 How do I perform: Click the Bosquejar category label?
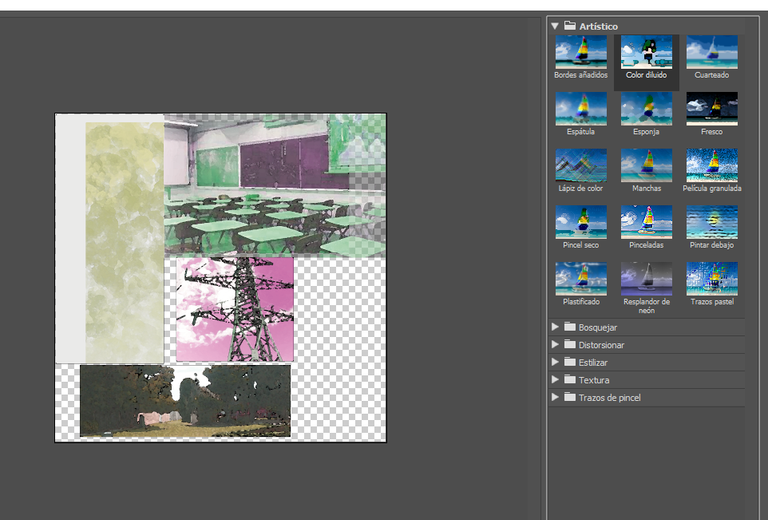(x=598, y=328)
